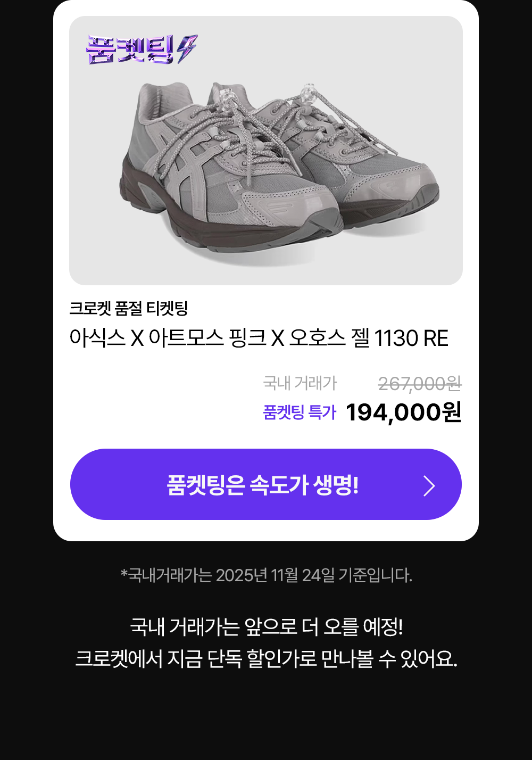Click the 품켓팅 logo badge

pyautogui.click(x=130, y=49)
